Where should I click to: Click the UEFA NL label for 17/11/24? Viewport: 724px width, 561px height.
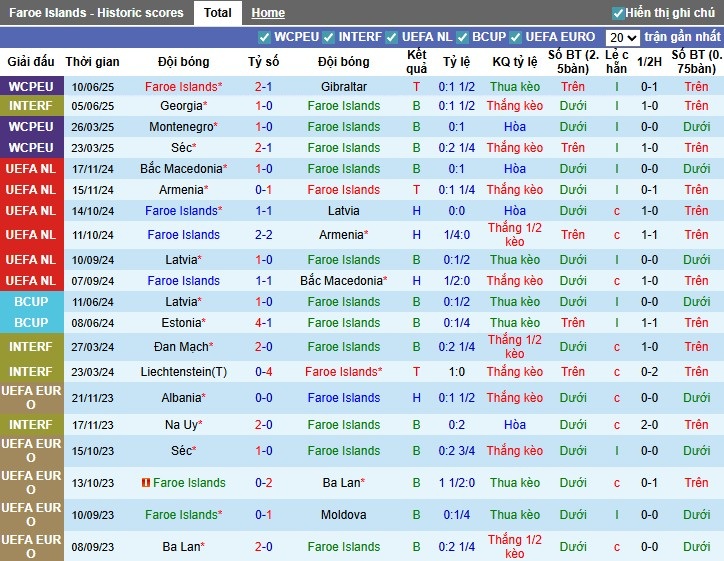click(31, 169)
